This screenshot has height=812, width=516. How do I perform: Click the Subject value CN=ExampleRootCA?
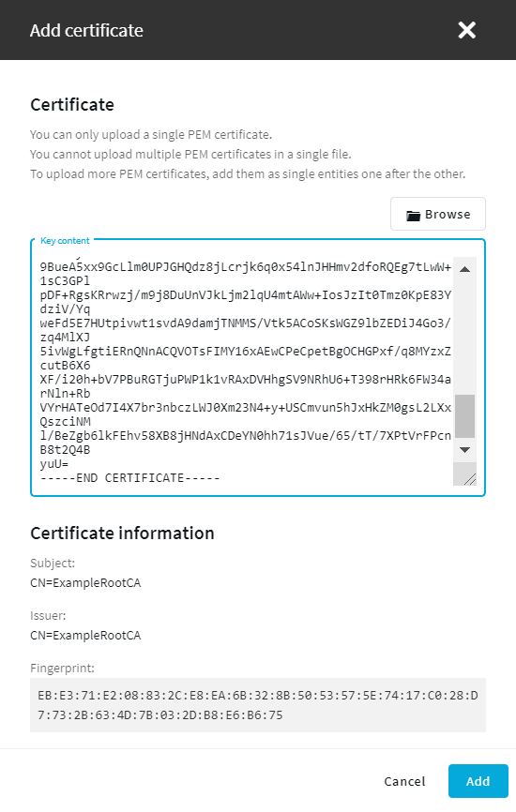click(85, 582)
